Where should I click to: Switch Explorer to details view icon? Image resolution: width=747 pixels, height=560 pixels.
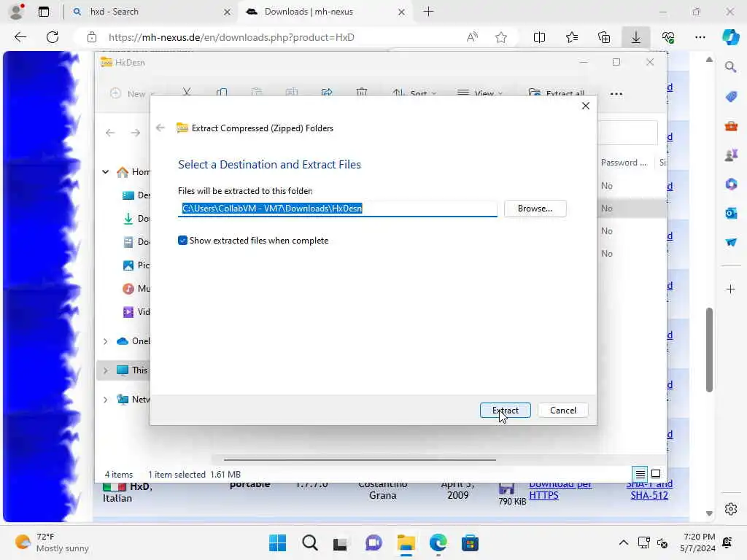click(x=640, y=474)
